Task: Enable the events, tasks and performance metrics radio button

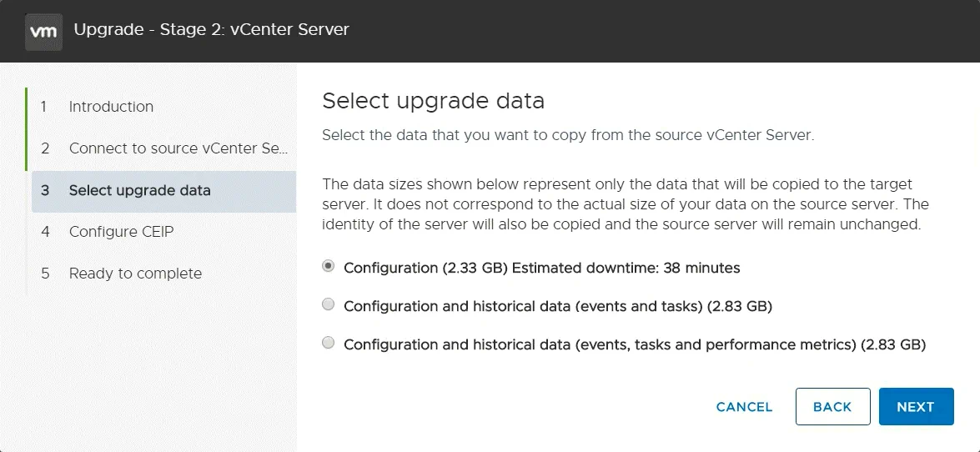Action: (329, 343)
